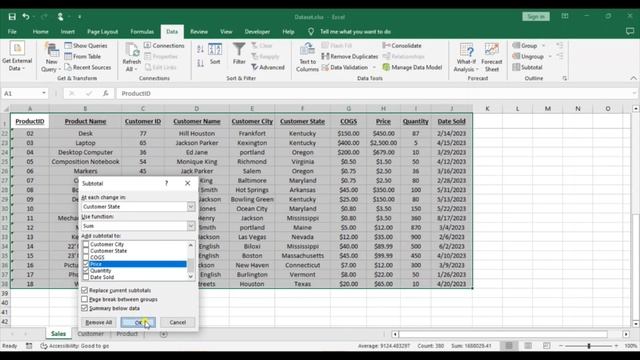This screenshot has width=640, height=360.
Task: Click the Group outline command
Action: pyautogui.click(x=525, y=45)
